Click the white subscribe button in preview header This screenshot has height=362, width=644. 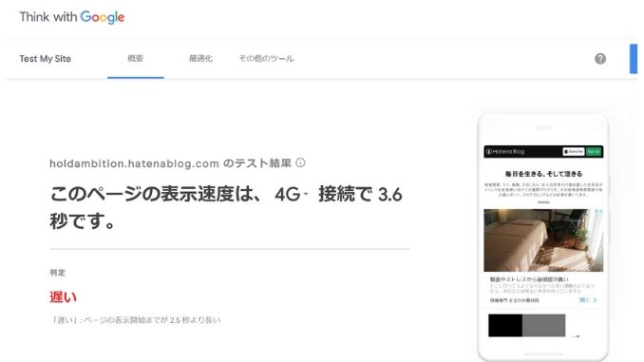pos(574,152)
